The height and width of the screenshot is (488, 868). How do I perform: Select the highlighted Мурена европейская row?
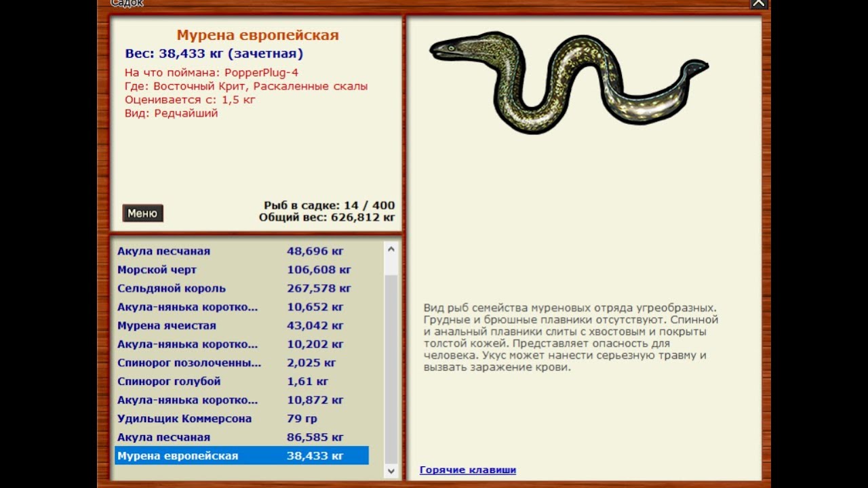coord(241,455)
